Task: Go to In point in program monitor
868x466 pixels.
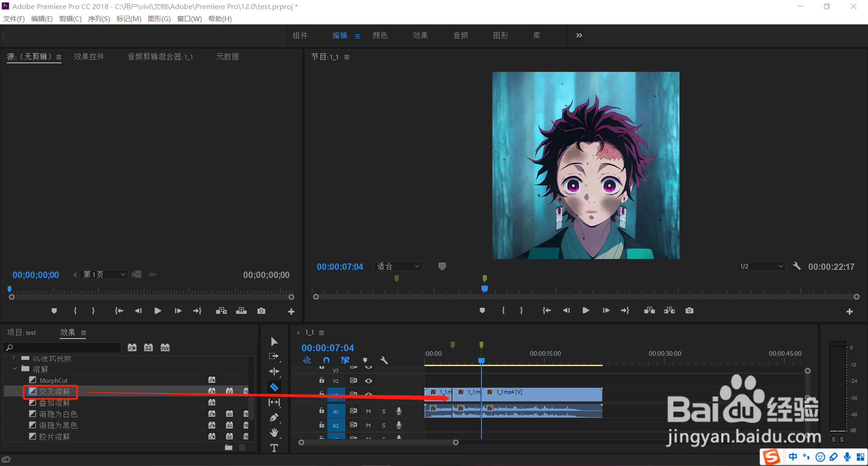Action: (547, 311)
